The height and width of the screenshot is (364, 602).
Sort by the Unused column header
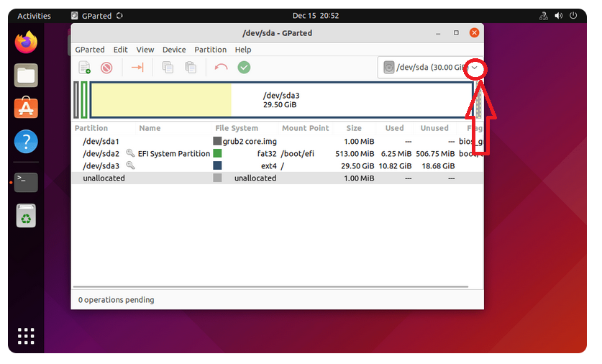pos(434,128)
